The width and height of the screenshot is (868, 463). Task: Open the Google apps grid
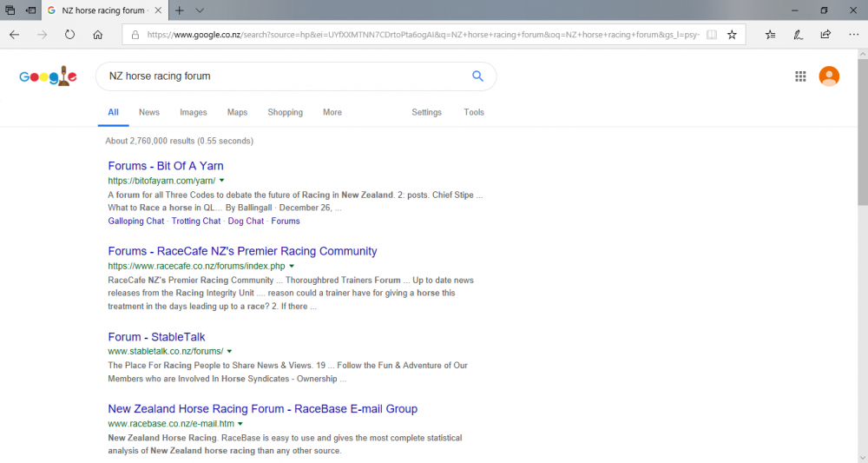pyautogui.click(x=800, y=76)
